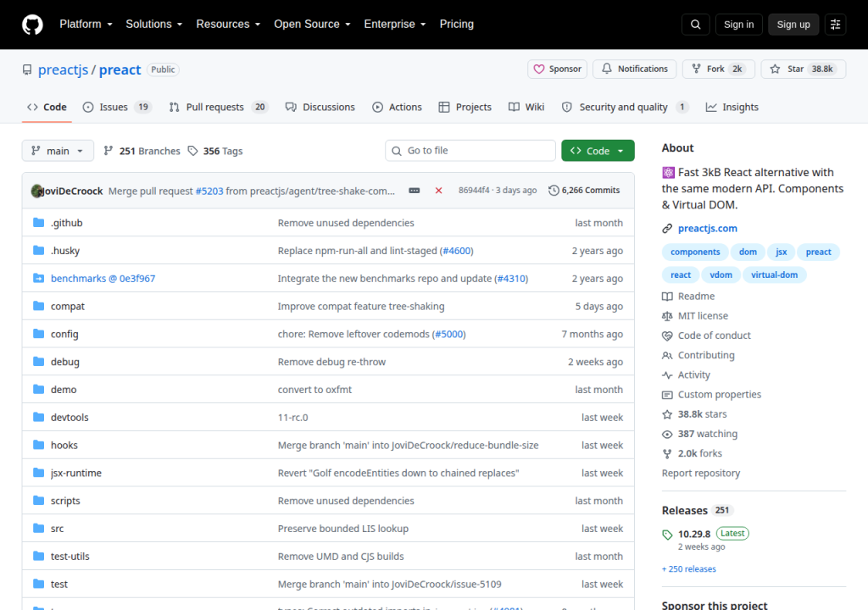
Task: Open the + 250 releases link
Action: tap(688, 569)
